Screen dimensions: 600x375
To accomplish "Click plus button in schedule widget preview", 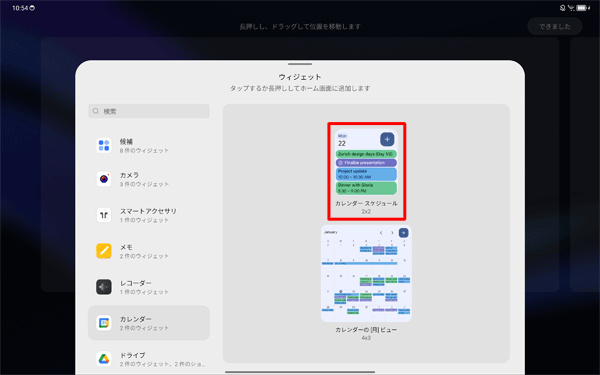I will pyautogui.click(x=387, y=139).
